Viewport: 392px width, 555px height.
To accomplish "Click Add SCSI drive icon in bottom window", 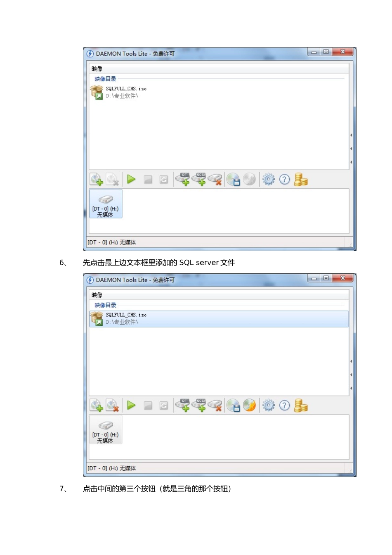I will tap(199, 405).
